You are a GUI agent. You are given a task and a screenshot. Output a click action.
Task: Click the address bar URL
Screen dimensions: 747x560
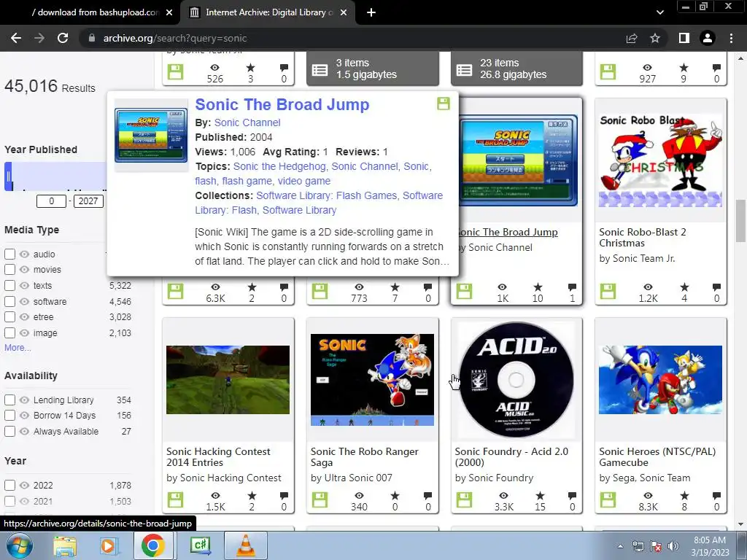pos(175,38)
